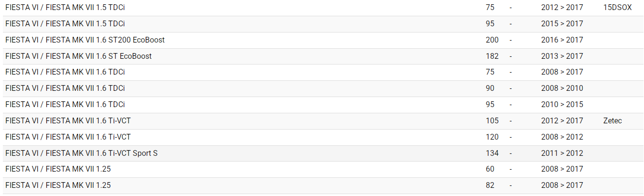Click the 2008 > 2010 year range
The height and width of the screenshot is (196, 644).
[562, 88]
